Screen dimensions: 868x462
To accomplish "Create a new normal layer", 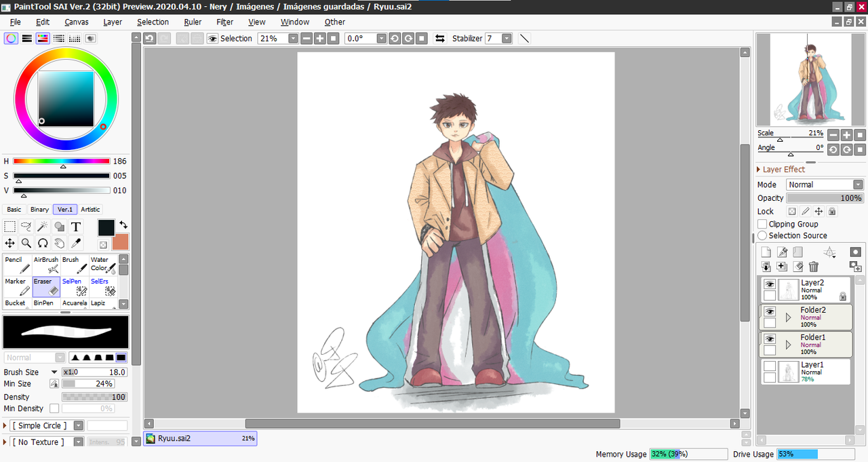I will point(766,252).
